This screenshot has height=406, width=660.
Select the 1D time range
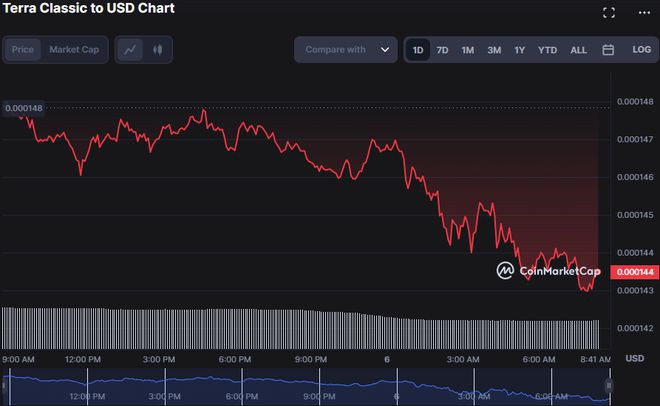click(418, 50)
